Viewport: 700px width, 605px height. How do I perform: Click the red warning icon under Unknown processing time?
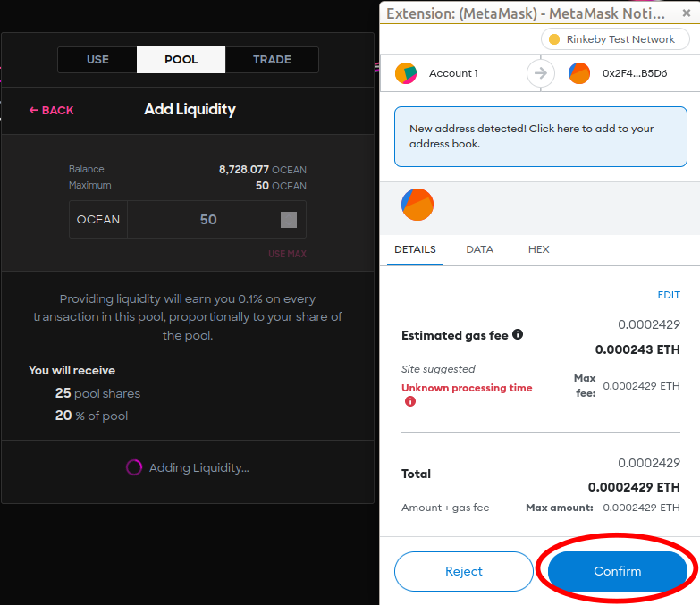pos(409,401)
